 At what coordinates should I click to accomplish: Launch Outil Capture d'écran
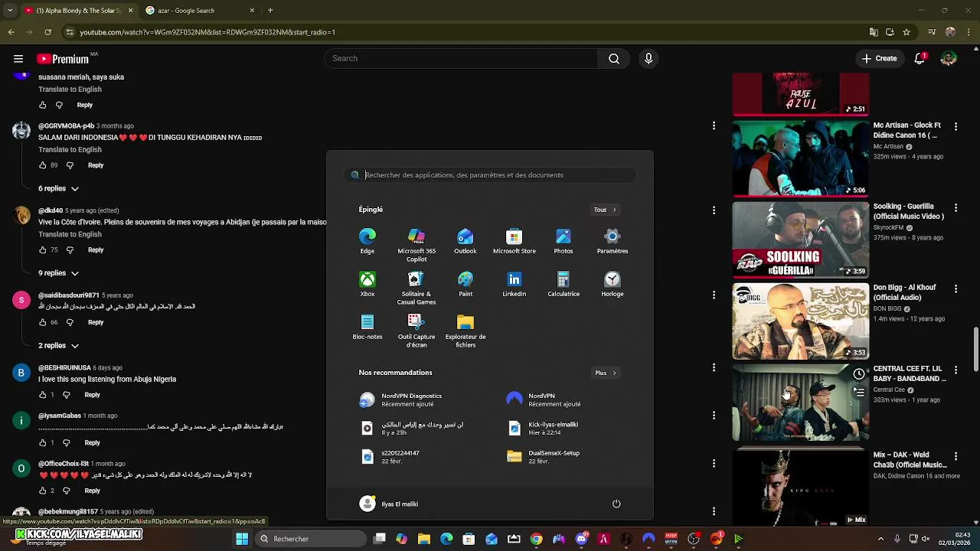coord(416,331)
